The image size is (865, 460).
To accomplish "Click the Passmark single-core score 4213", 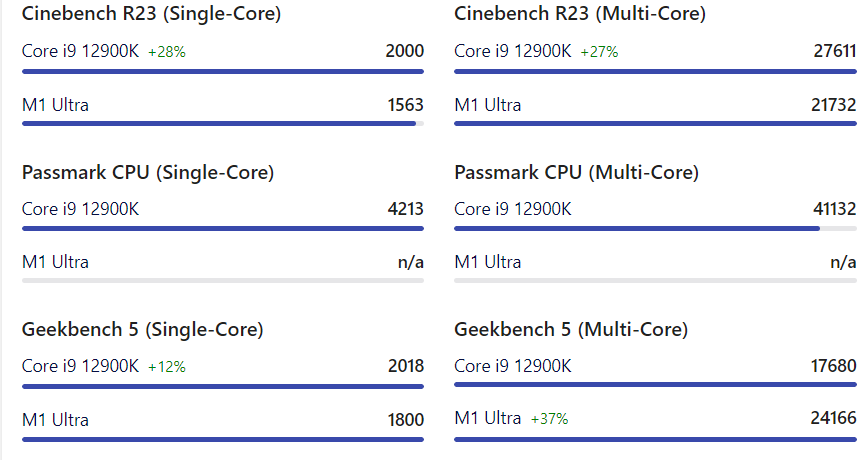I will [405, 209].
